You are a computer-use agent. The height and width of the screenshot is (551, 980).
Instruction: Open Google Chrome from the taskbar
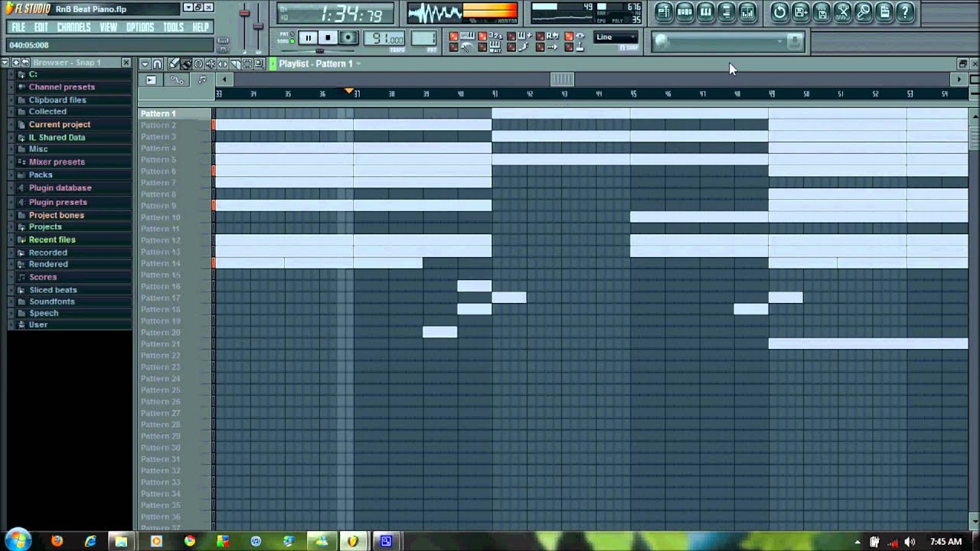pyautogui.click(x=189, y=541)
